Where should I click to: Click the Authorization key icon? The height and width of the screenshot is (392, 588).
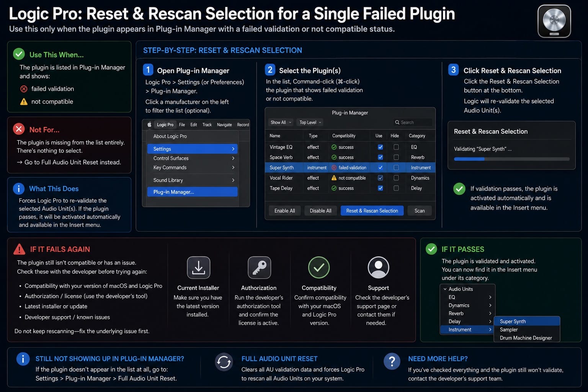coord(259,267)
